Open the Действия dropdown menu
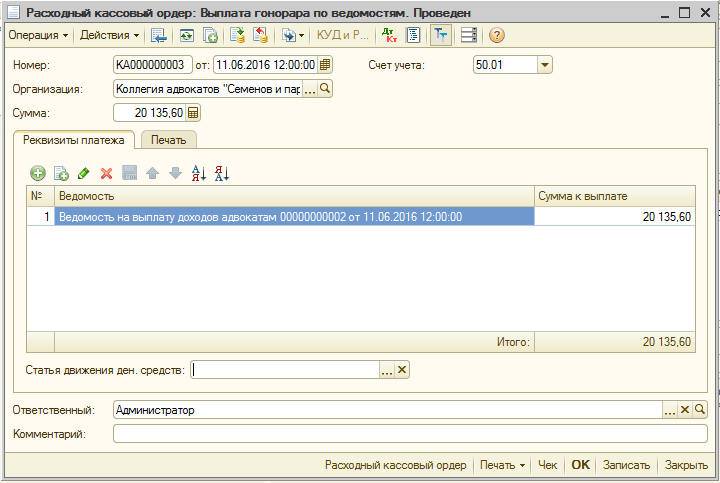This screenshot has width=720, height=483. coord(109,35)
